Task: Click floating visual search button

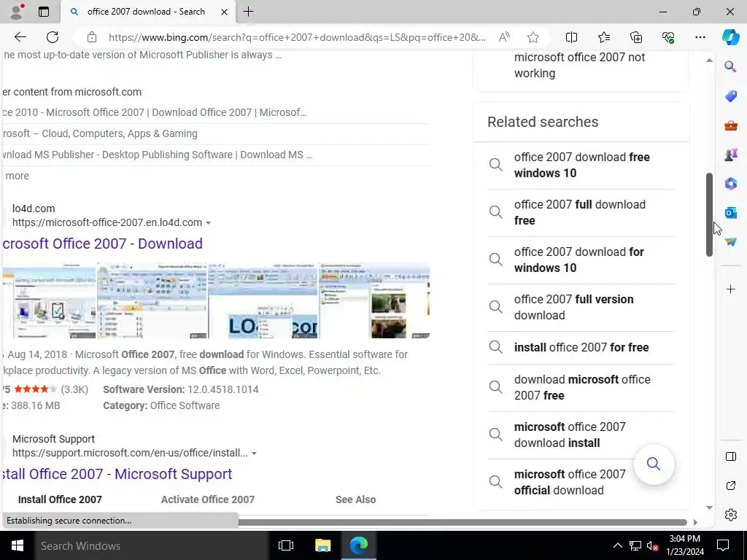Action: click(654, 464)
